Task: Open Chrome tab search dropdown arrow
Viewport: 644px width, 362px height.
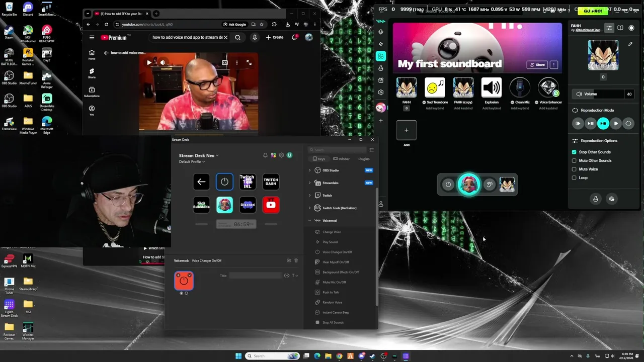Action: coord(88,14)
